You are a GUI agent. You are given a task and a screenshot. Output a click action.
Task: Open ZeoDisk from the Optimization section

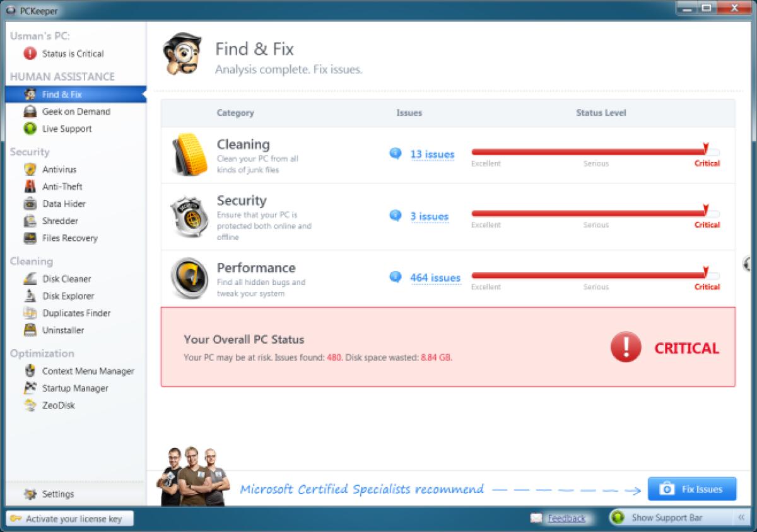pyautogui.click(x=57, y=405)
